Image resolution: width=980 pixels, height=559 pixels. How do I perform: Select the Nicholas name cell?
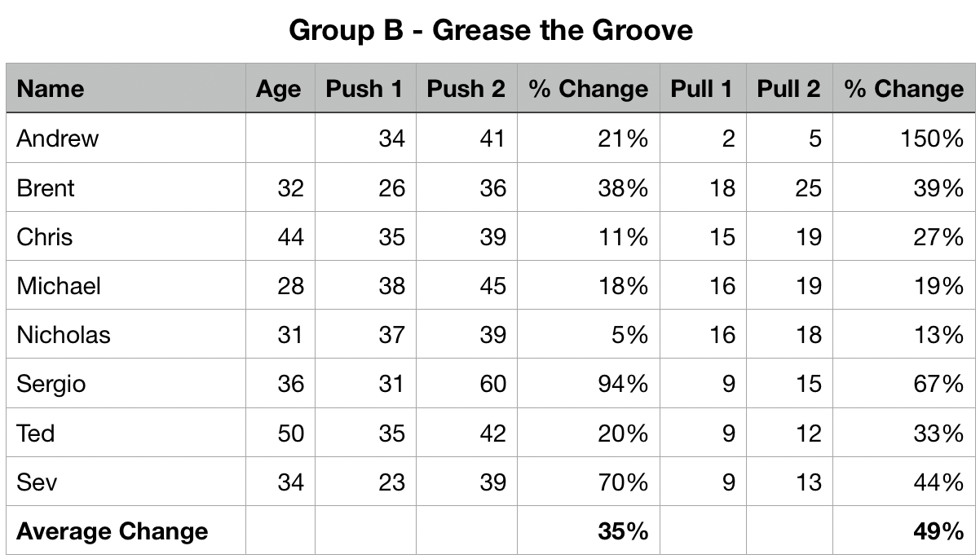(64, 335)
